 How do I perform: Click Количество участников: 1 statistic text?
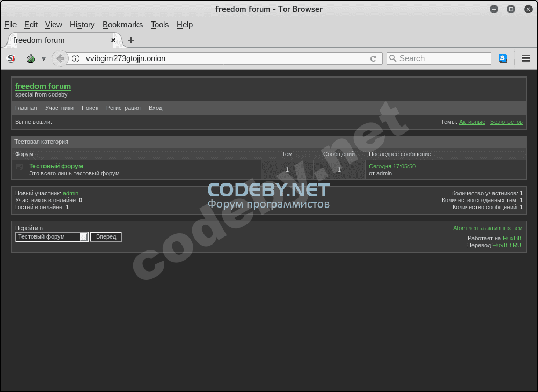coord(487,193)
